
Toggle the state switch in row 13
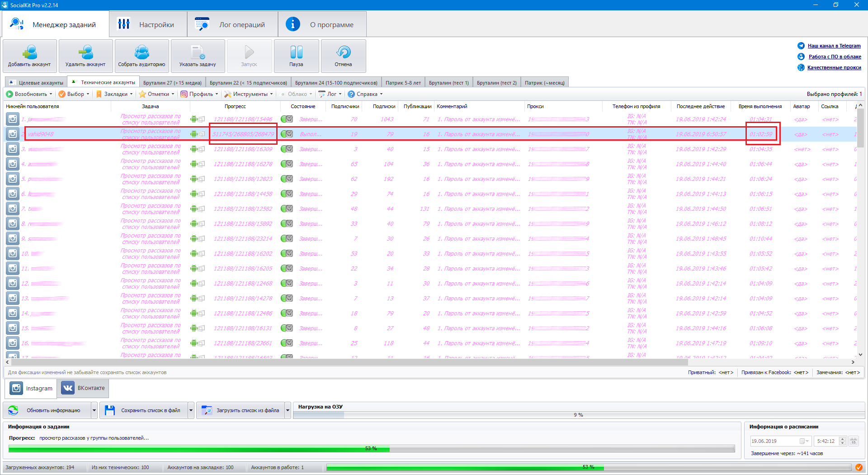[287, 299]
